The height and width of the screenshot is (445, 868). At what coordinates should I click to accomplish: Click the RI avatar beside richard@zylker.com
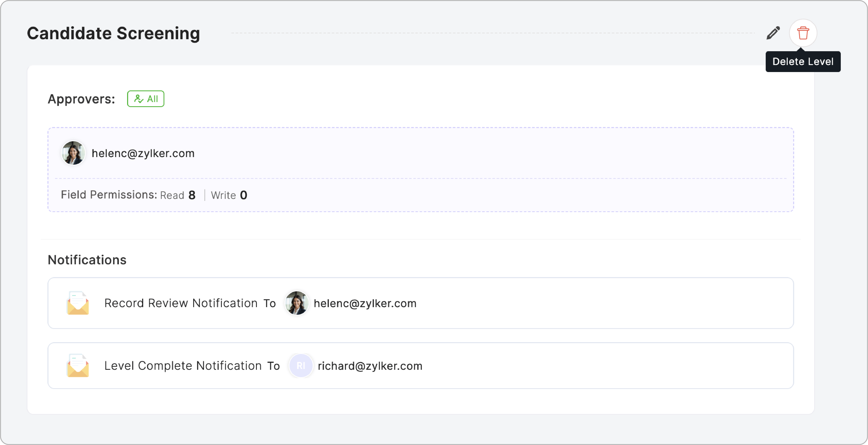tap(300, 366)
